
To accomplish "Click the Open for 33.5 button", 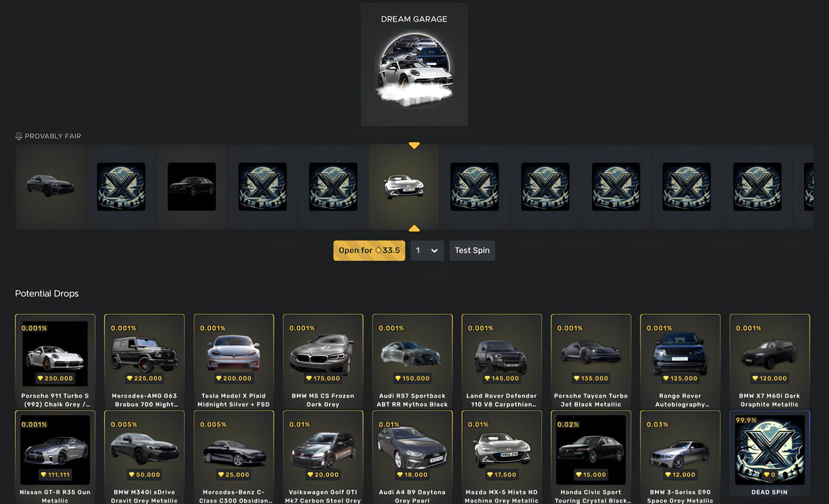I will 369,251.
